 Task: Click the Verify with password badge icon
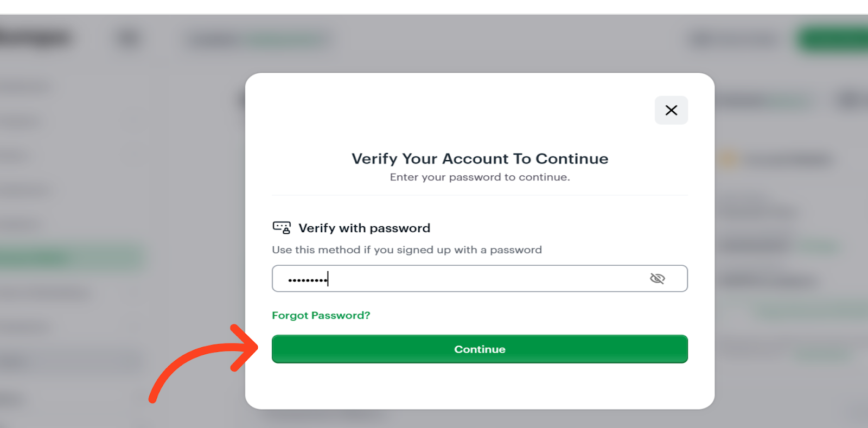[283, 227]
